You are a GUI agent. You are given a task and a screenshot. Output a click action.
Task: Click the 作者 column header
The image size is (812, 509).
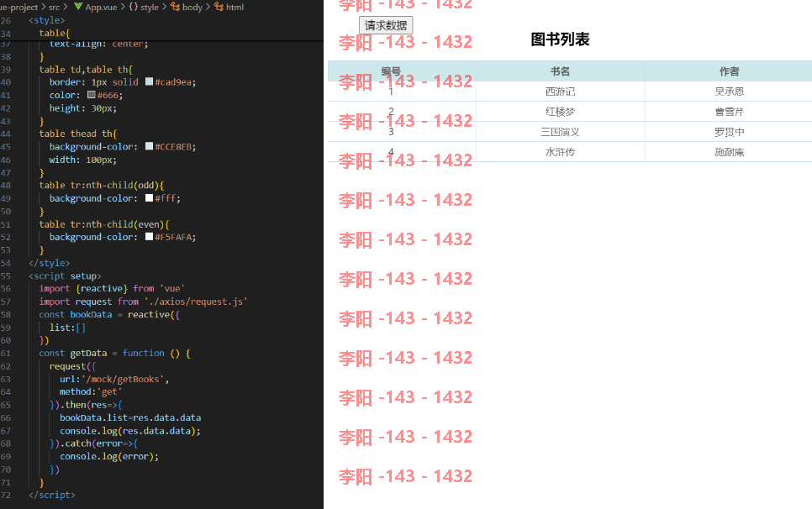click(x=729, y=71)
